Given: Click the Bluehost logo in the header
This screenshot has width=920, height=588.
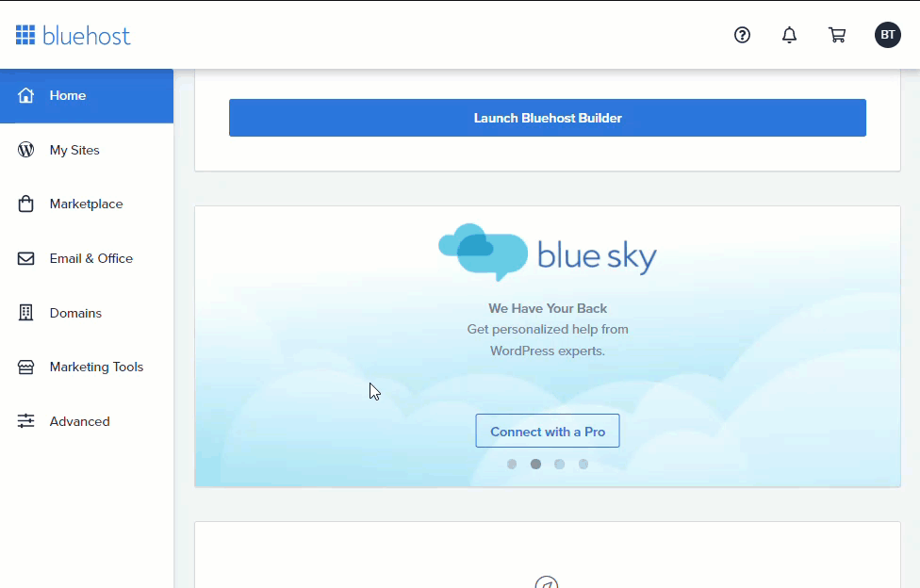Looking at the screenshot, I should [x=74, y=36].
